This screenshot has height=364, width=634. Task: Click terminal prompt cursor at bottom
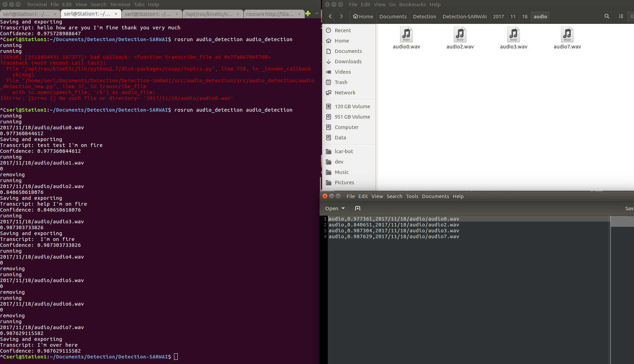coord(176,357)
